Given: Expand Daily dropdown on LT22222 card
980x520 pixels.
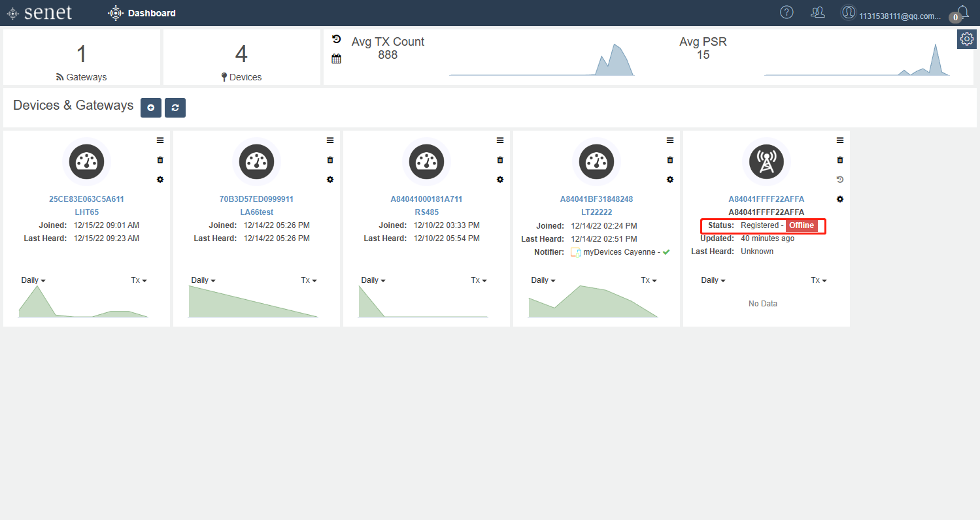Looking at the screenshot, I should (543, 280).
